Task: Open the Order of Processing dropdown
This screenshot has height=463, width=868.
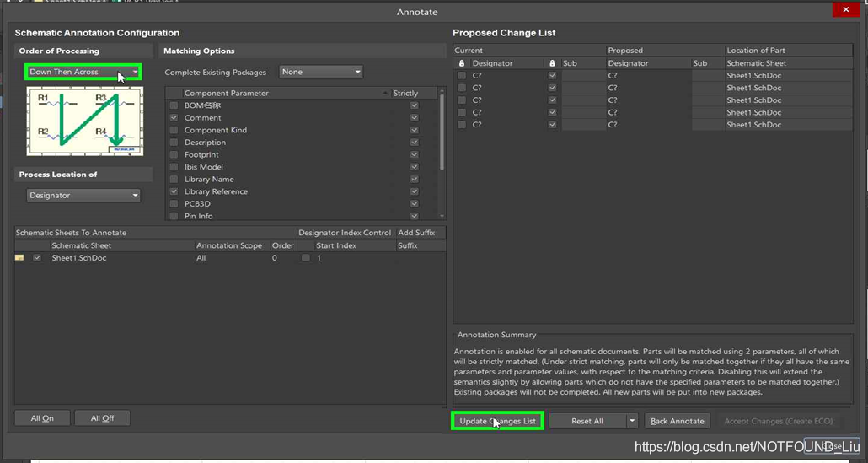Action: pyautogui.click(x=83, y=72)
